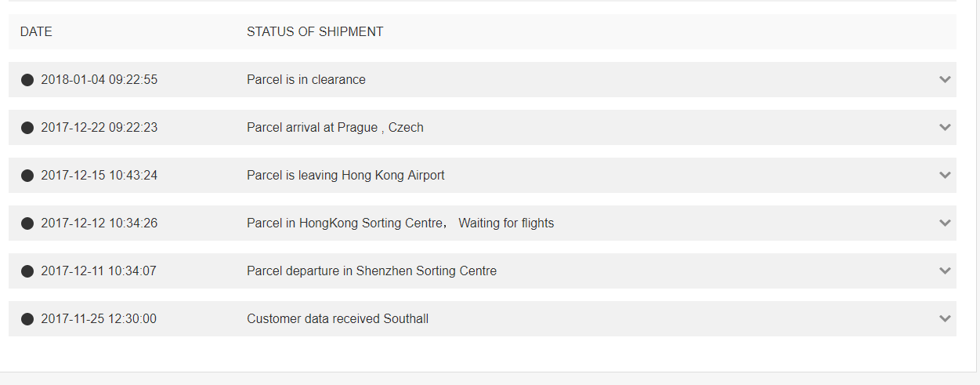This screenshot has height=385, width=980.
Task: Click the bullet dot for 2017-12-22 entry
Action: click(27, 128)
